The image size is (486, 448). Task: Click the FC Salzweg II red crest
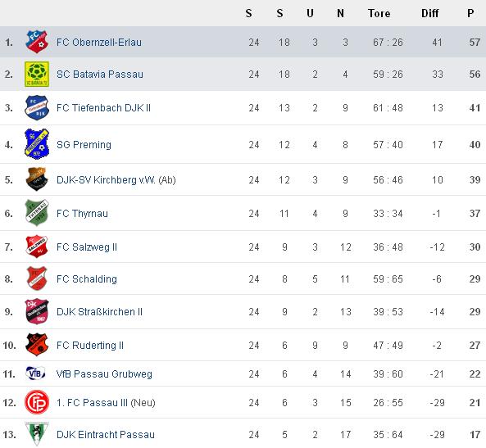pyautogui.click(x=37, y=247)
